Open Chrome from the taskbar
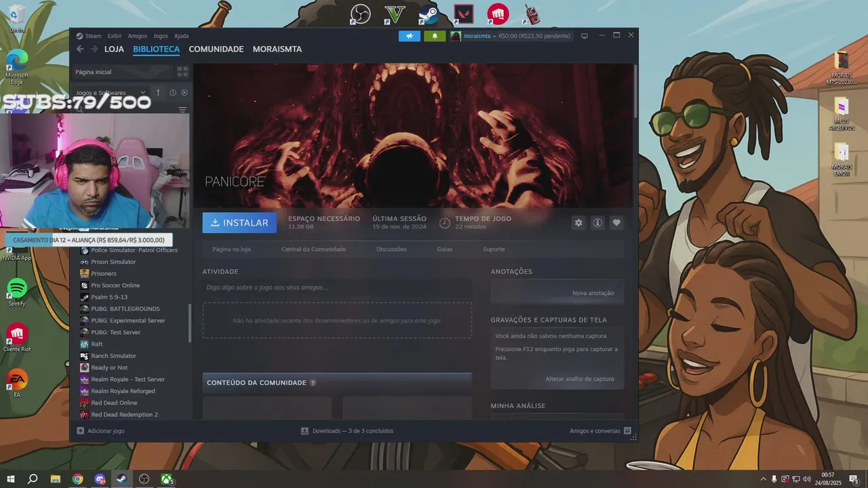Image resolution: width=868 pixels, height=488 pixels. point(77,479)
